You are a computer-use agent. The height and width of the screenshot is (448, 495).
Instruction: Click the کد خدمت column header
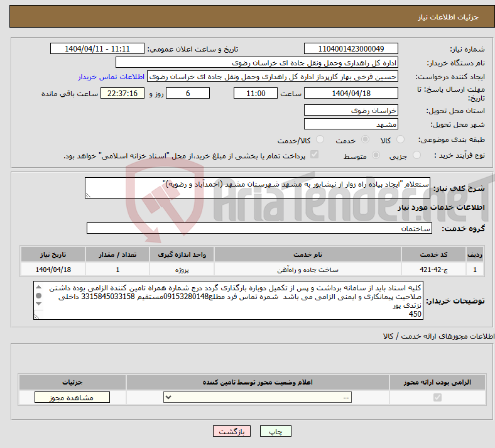(x=434, y=254)
